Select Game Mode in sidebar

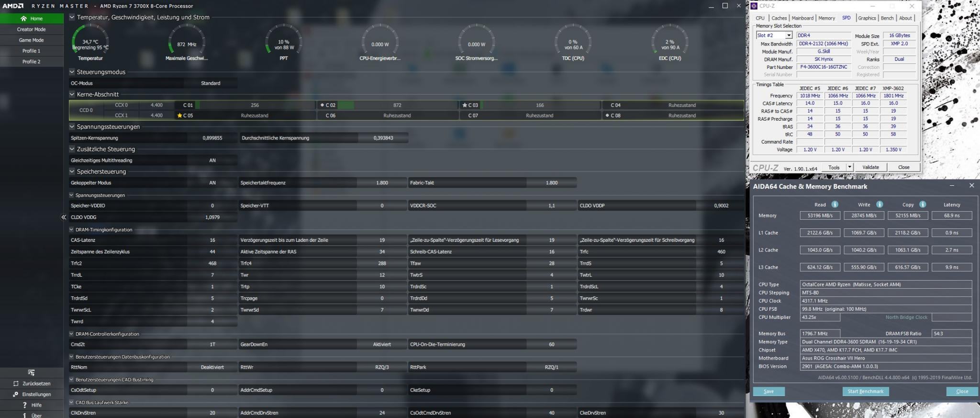tap(32, 40)
